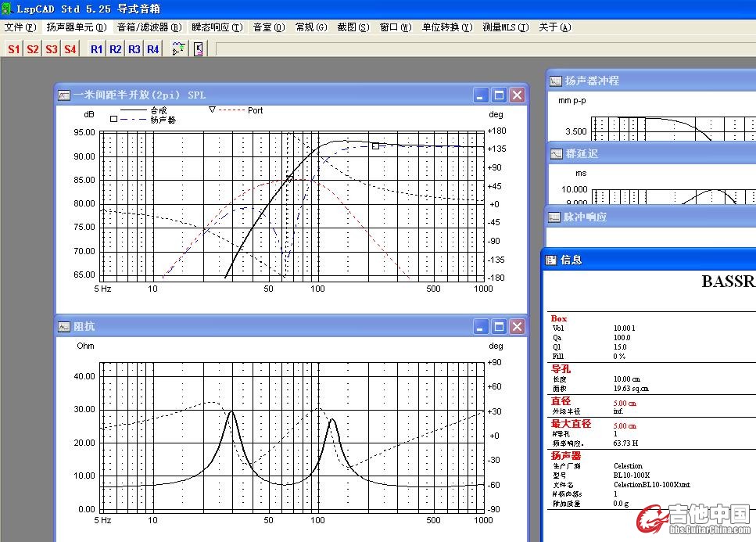756x542 pixels.
Task: Open the 测量MLS(T) menu
Action: (x=506, y=27)
